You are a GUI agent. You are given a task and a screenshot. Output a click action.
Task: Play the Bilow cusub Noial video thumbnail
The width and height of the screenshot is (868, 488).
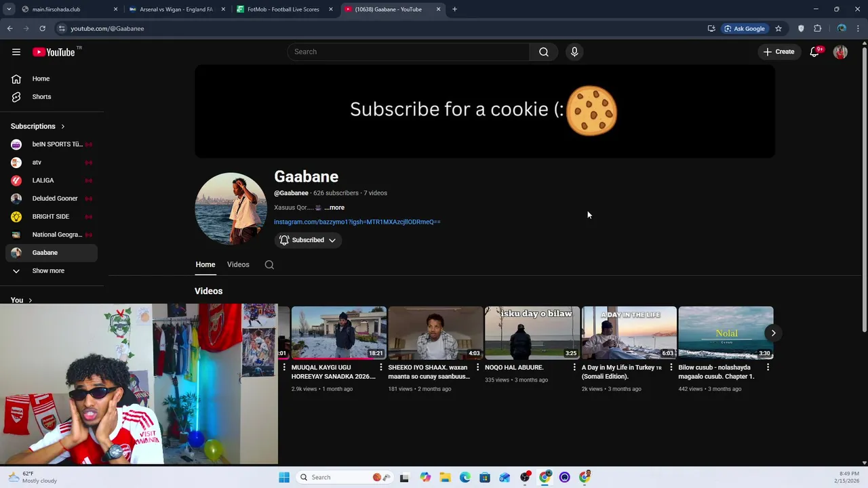pyautogui.click(x=726, y=333)
